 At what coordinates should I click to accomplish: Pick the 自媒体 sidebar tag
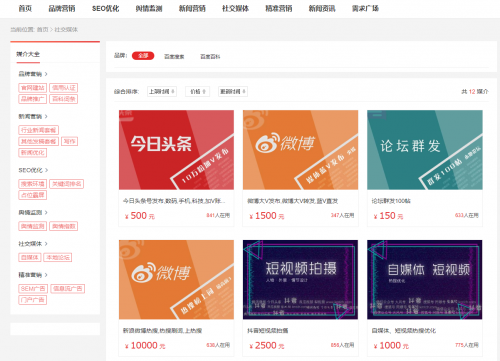pos(30,257)
